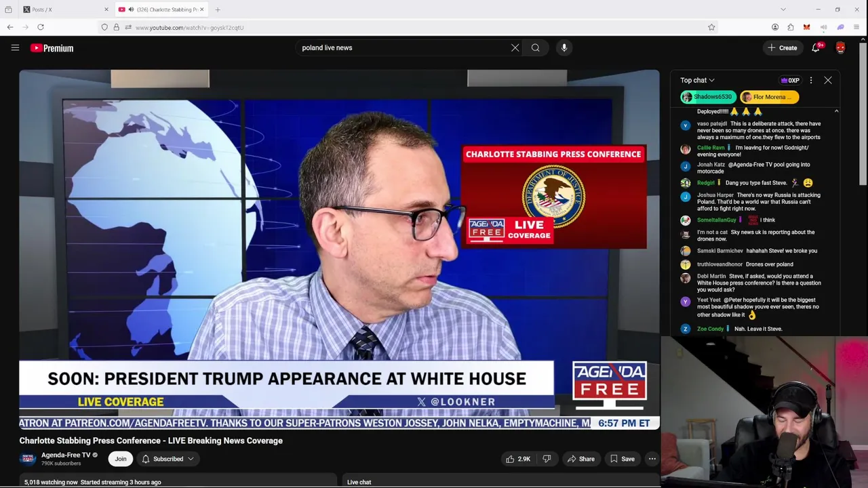The height and width of the screenshot is (488, 868).
Task: Open the browser extensions puzzle icon
Action: [791, 27]
